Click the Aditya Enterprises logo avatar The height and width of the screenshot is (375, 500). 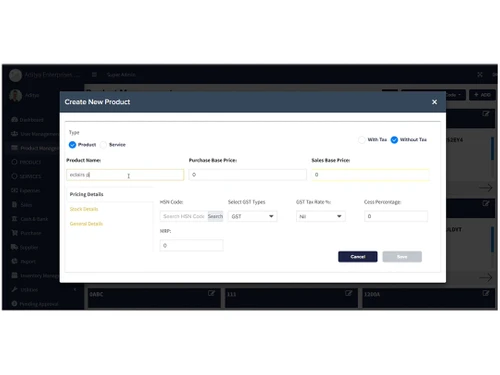15,75
